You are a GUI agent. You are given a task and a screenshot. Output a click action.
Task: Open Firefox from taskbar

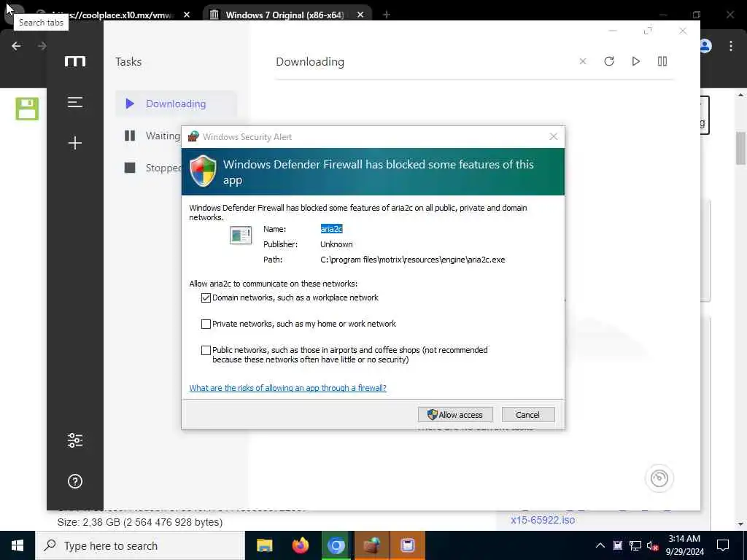[300, 545]
